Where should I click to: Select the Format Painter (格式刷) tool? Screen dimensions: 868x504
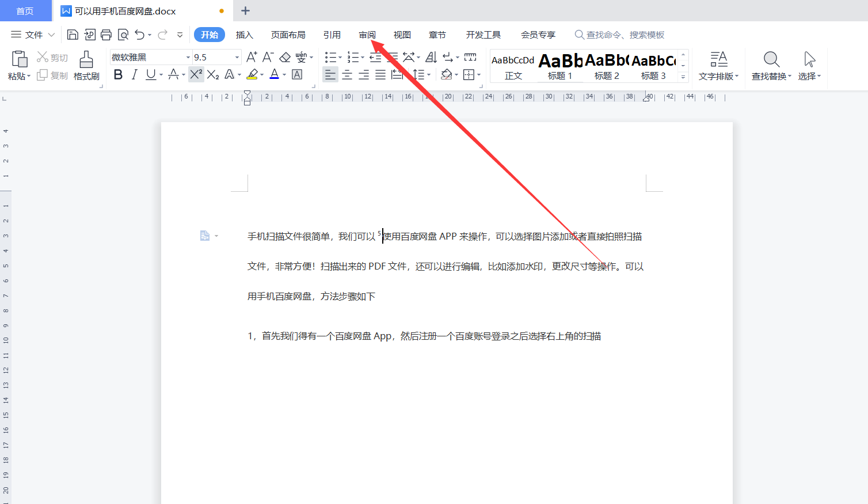tap(86, 66)
